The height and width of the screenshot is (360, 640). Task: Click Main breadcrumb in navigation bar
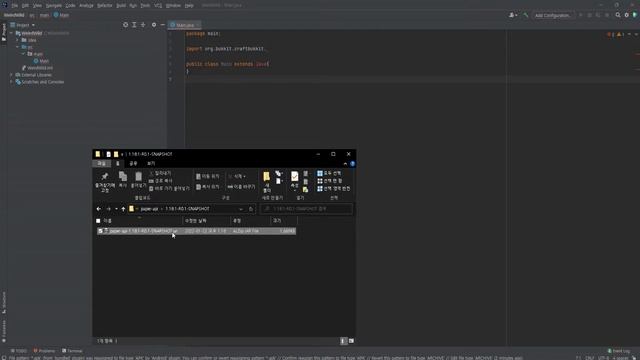click(x=62, y=15)
